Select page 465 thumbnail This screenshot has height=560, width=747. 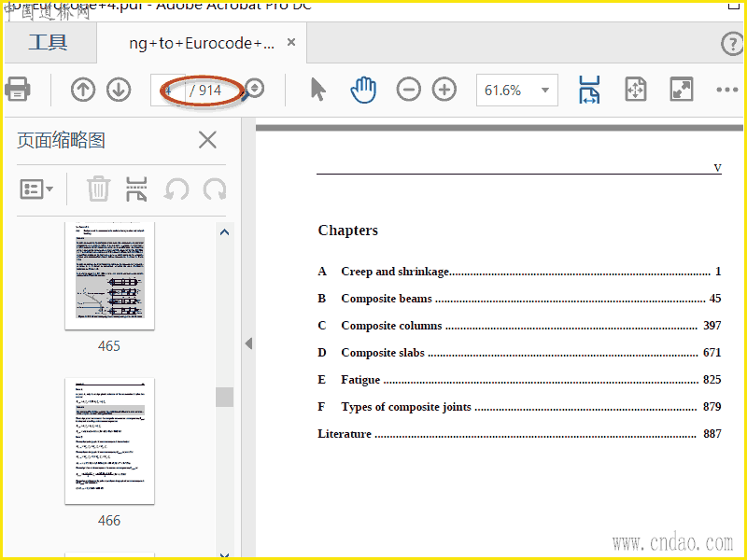pyautogui.click(x=109, y=275)
